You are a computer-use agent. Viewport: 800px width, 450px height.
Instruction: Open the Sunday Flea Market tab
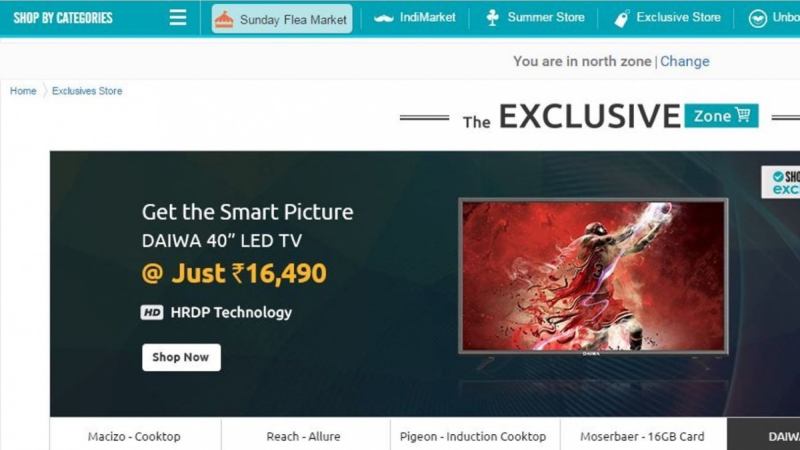[x=282, y=19]
